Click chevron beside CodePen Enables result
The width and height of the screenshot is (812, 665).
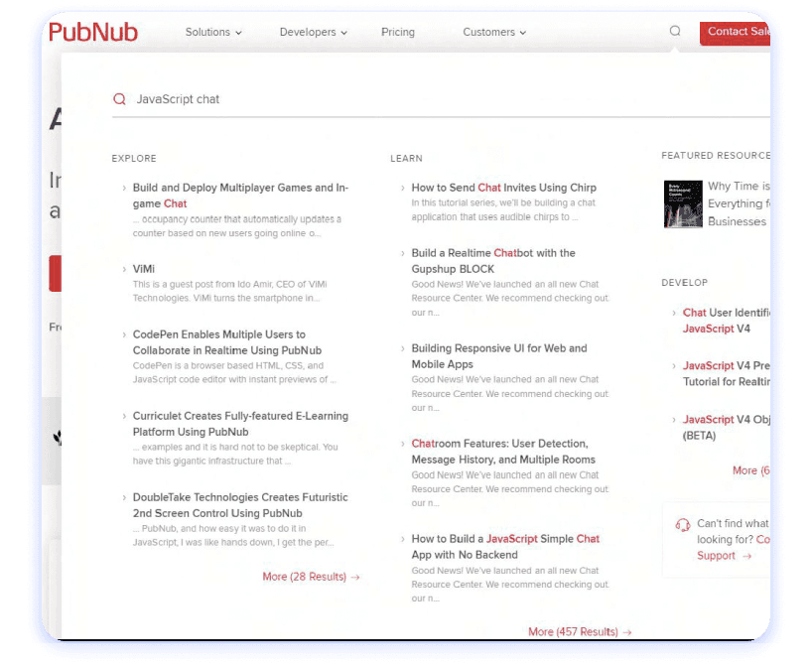pyautogui.click(x=124, y=335)
